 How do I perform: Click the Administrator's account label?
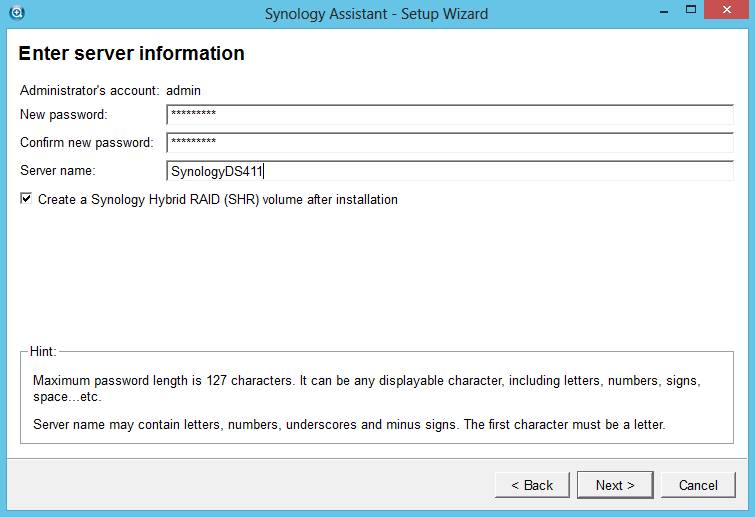tap(89, 90)
